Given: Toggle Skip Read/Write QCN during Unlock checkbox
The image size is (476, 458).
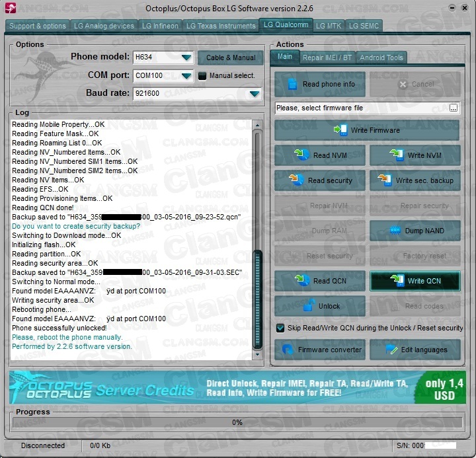Looking at the screenshot, I should tap(280, 328).
